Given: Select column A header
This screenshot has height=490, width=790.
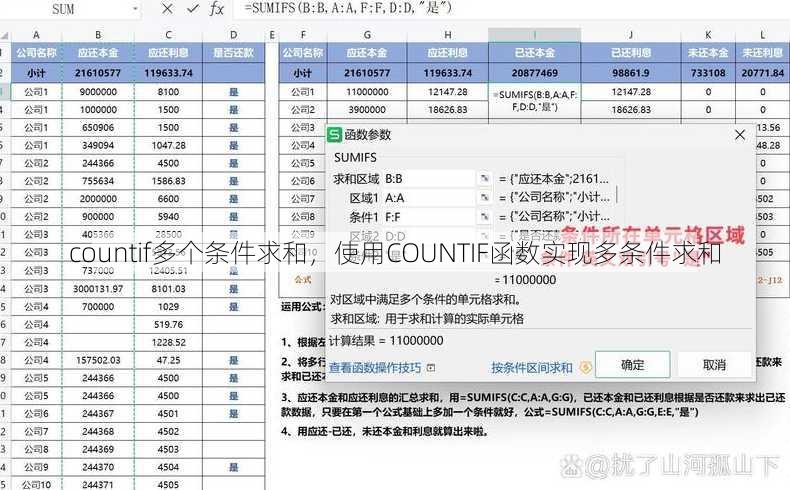Looking at the screenshot, I should click(36, 35).
